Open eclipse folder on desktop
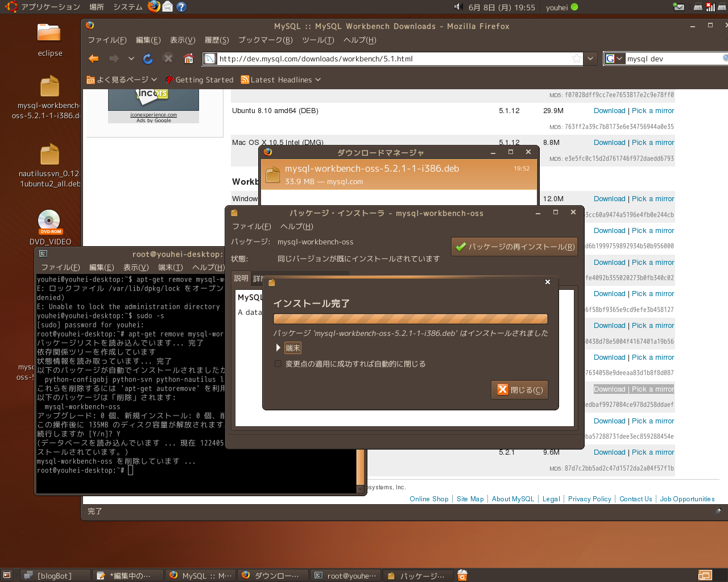 tap(49, 33)
